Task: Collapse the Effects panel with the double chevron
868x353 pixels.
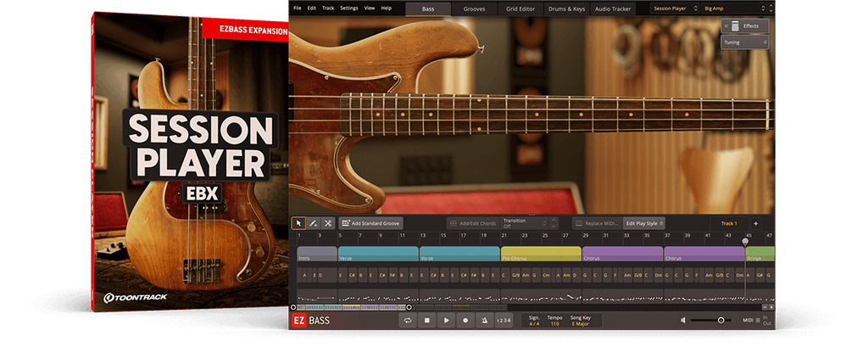Action: [x=726, y=26]
